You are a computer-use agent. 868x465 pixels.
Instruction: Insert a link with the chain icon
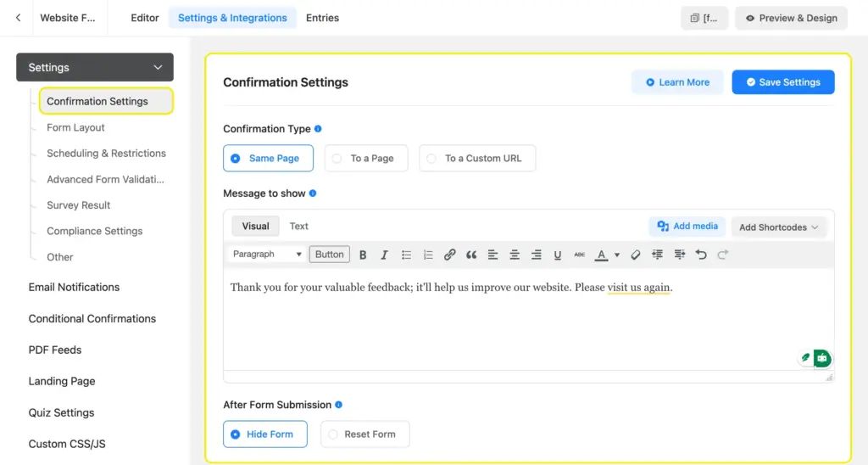tap(449, 255)
